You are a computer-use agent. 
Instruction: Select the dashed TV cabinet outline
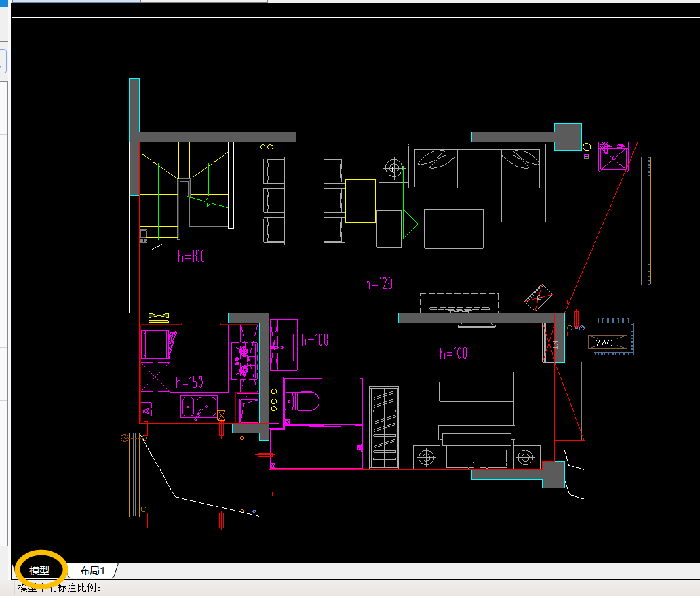pyautogui.click(x=459, y=303)
